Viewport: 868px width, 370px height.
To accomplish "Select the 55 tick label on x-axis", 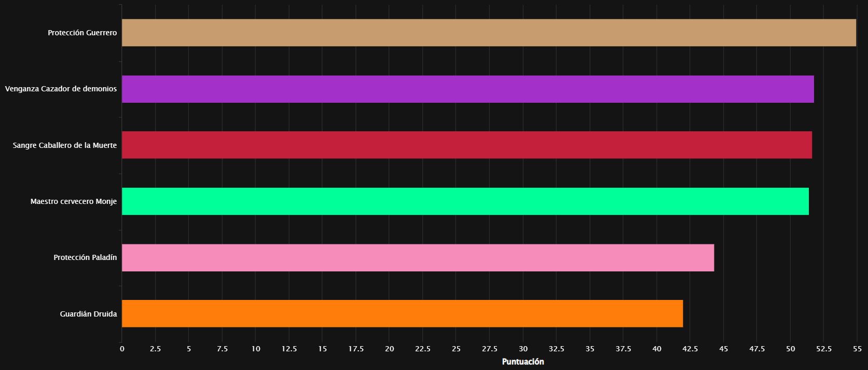I will 857,349.
